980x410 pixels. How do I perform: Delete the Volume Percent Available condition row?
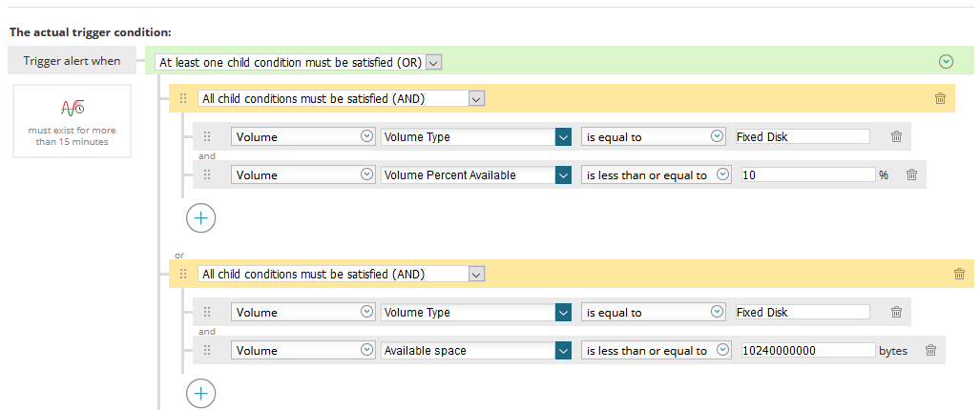tap(911, 174)
